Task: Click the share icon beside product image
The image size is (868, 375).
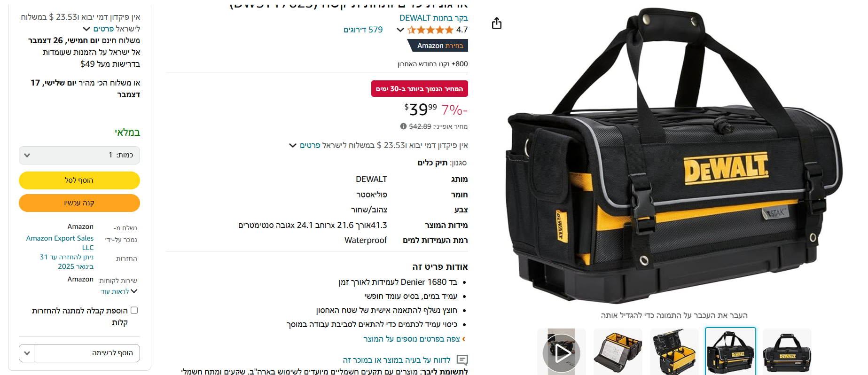Action: [x=497, y=23]
